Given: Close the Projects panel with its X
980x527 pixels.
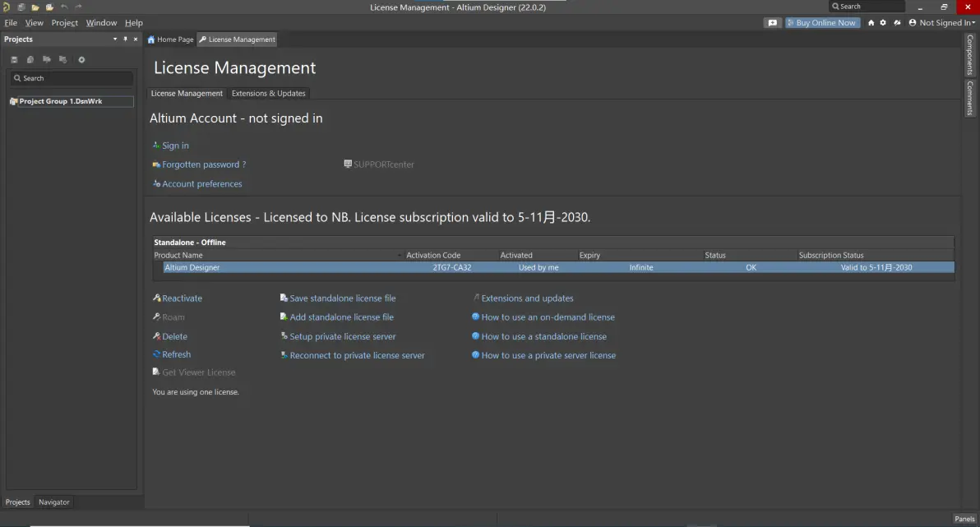Looking at the screenshot, I should point(136,39).
